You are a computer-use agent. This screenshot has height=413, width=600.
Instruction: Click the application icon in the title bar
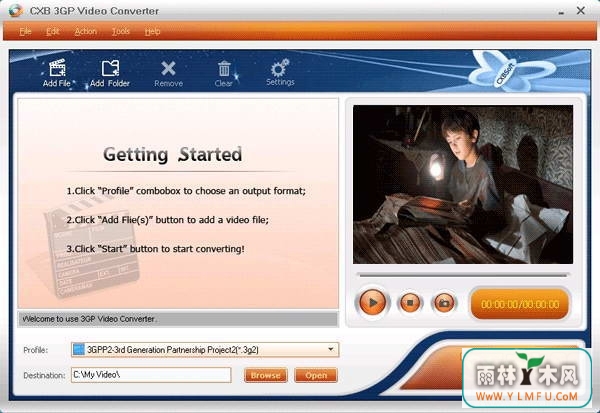coord(16,11)
